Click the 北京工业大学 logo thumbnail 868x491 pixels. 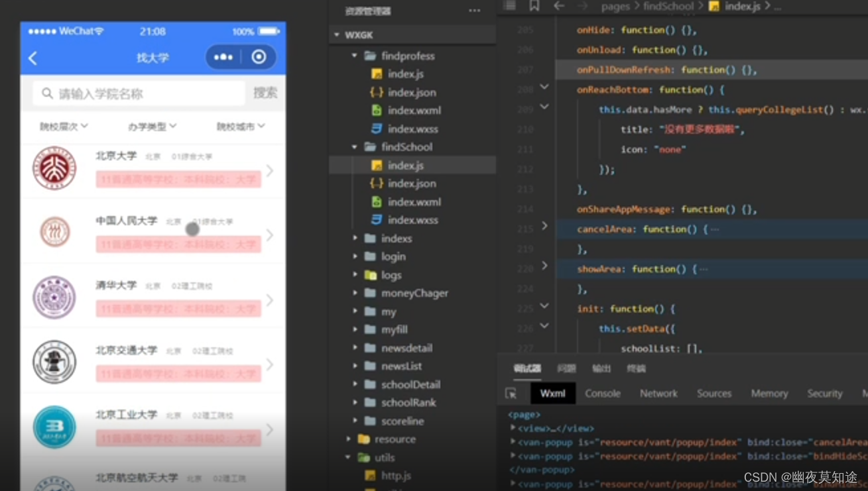click(x=54, y=427)
